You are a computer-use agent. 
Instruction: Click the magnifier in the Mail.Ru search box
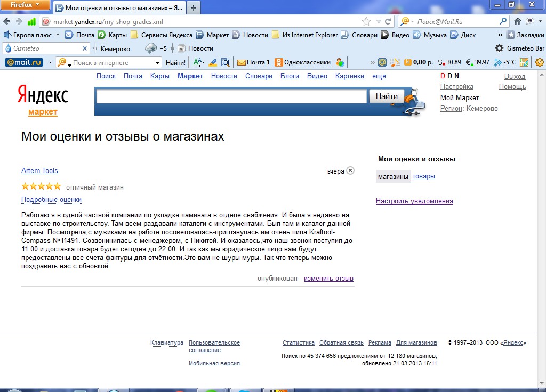pos(503,21)
